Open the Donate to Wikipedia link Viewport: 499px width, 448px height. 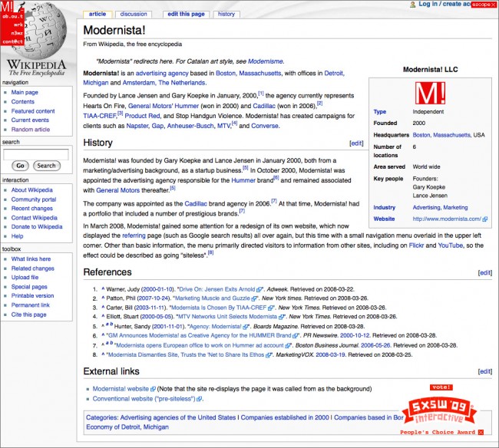click(x=37, y=227)
